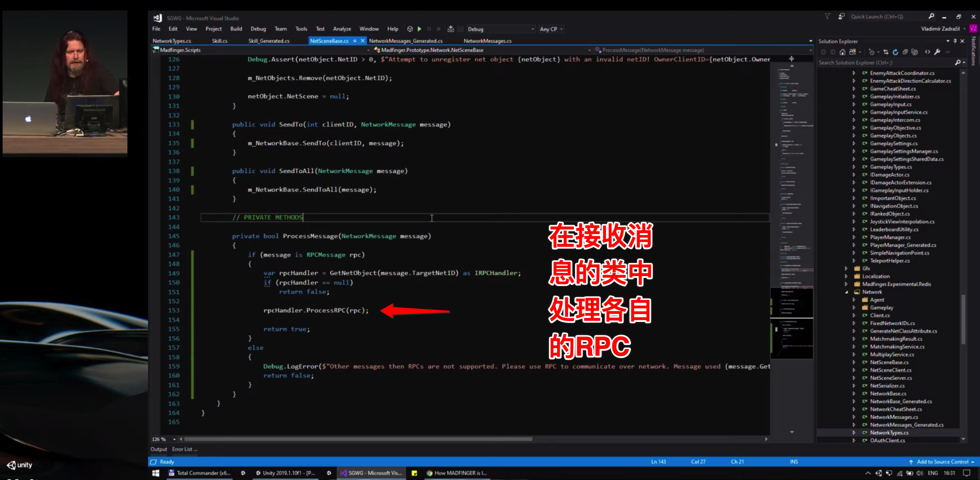
Task: Click the Quick Launch magnifier icon
Action: [x=931, y=16]
